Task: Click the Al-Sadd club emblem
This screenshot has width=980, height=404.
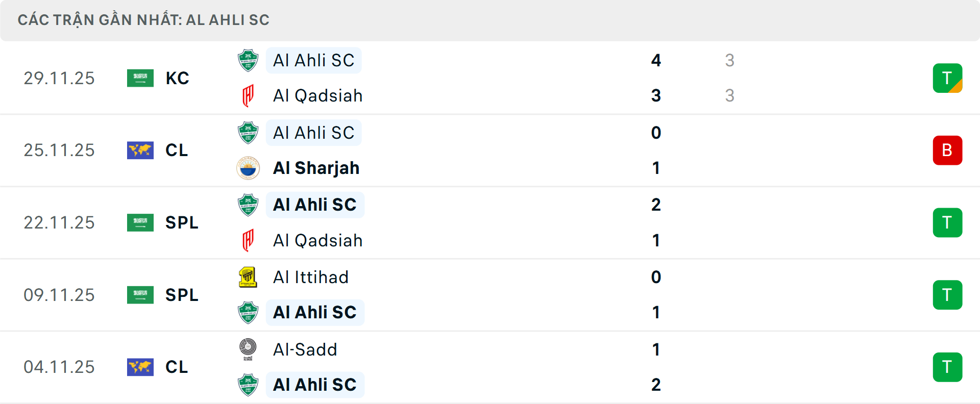Action: click(248, 350)
